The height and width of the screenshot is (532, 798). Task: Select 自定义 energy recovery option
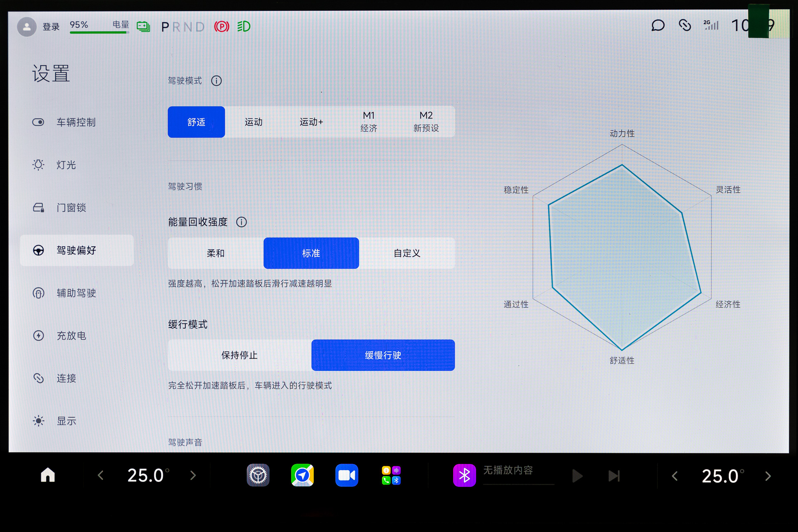(x=407, y=253)
